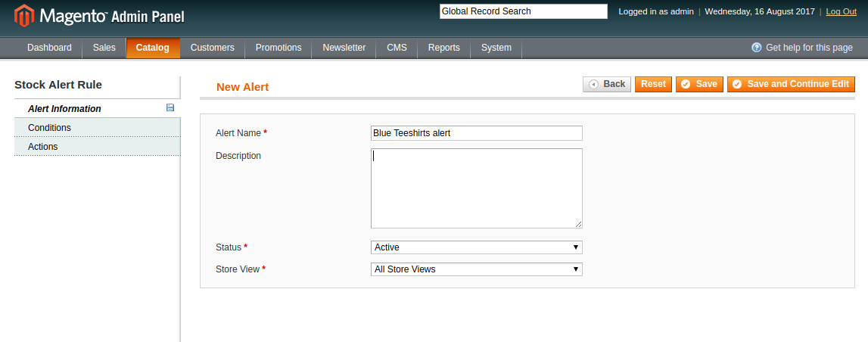Open the Customers menu
The height and width of the screenshot is (342, 868).
[x=212, y=48]
